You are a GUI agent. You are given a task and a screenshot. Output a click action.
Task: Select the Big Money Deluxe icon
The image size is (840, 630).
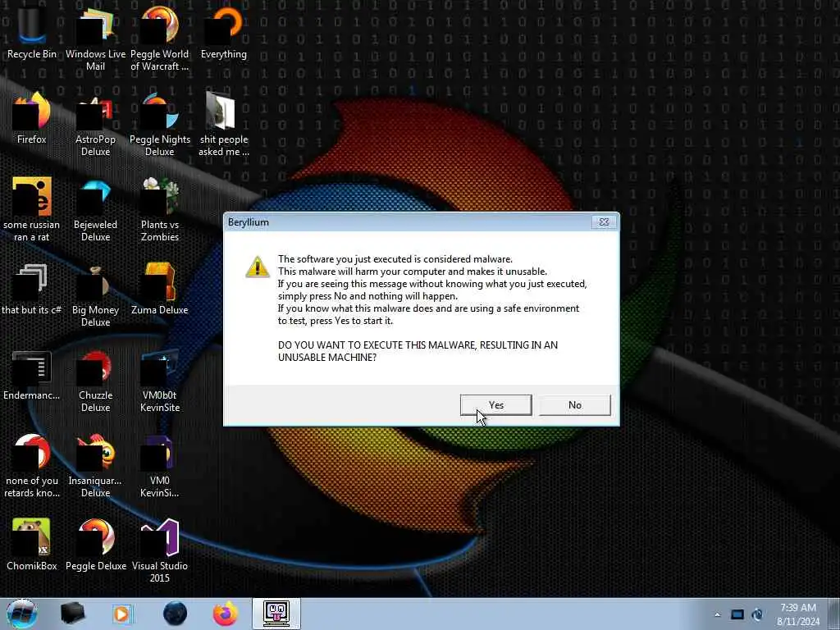click(95, 294)
